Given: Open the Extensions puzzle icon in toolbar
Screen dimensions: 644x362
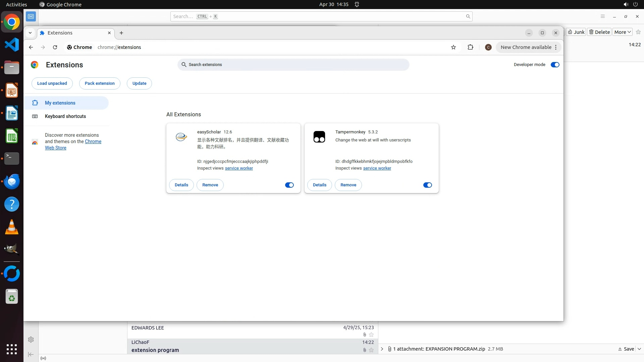Looking at the screenshot, I should coord(470,47).
